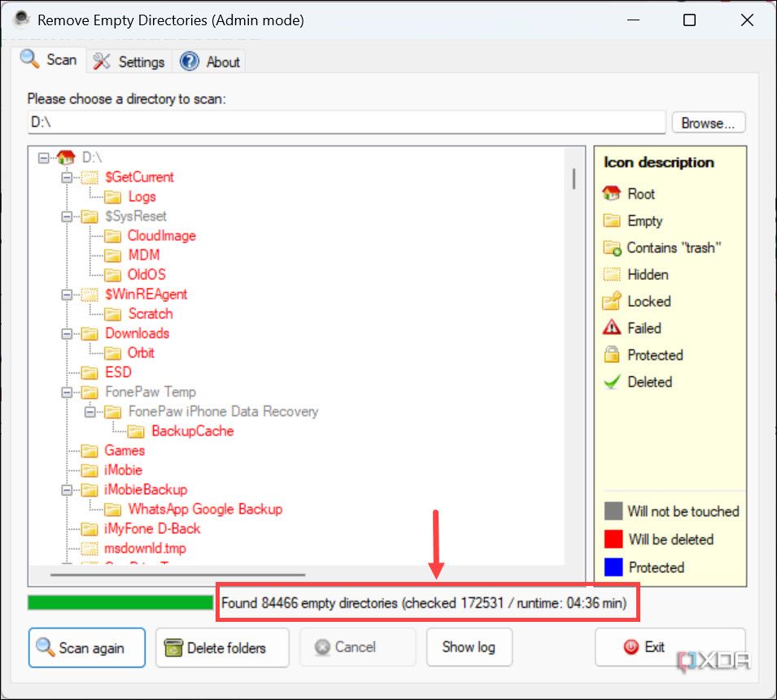Click the red exit icon on the Exit button
The width and height of the screenshot is (777, 700).
626,647
